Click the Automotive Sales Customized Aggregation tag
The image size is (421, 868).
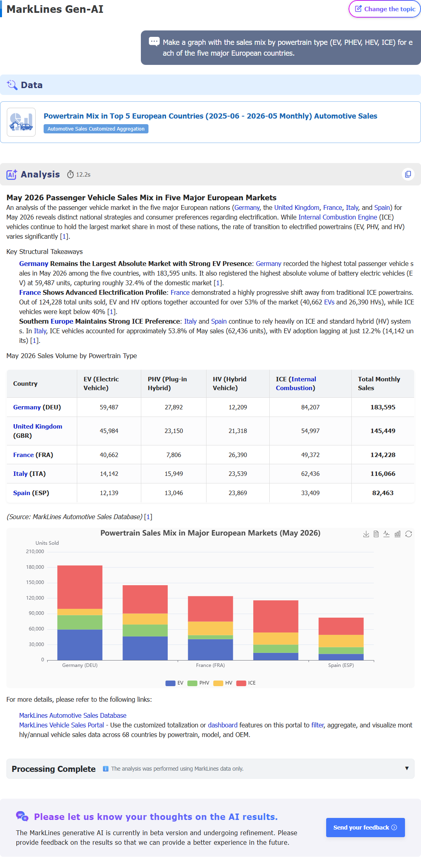pos(96,129)
